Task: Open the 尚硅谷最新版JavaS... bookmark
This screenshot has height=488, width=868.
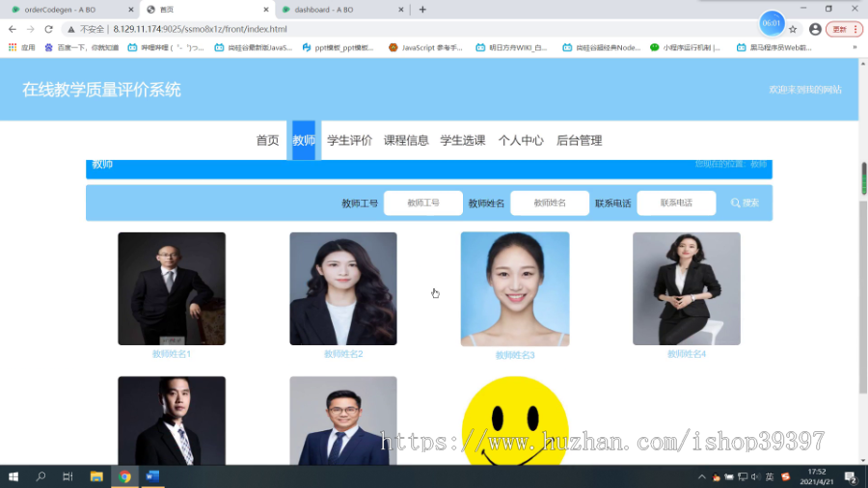Action: click(253, 47)
